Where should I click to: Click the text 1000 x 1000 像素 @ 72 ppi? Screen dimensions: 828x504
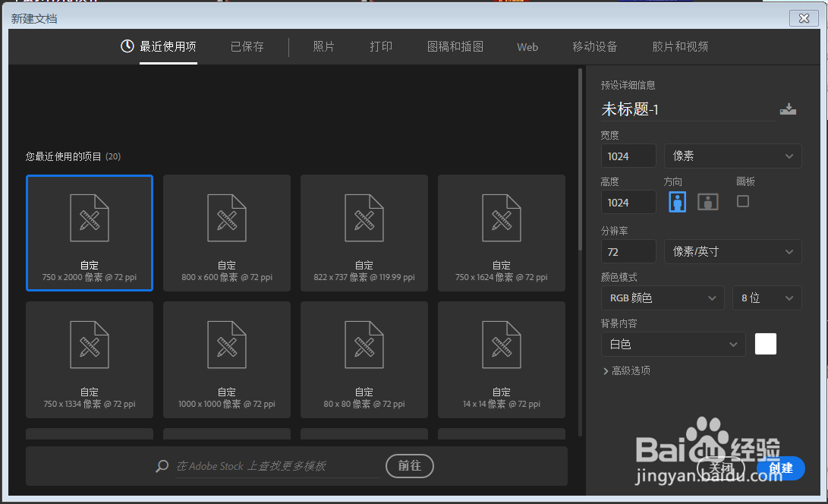click(x=226, y=404)
